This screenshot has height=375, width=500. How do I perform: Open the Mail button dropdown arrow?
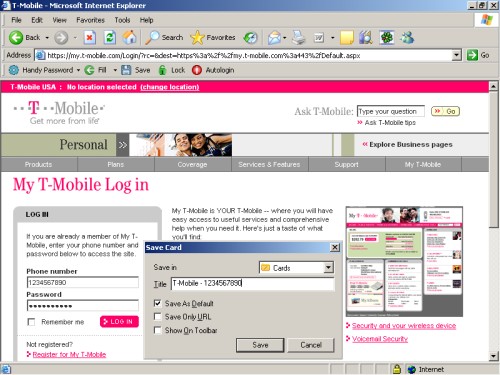click(285, 38)
